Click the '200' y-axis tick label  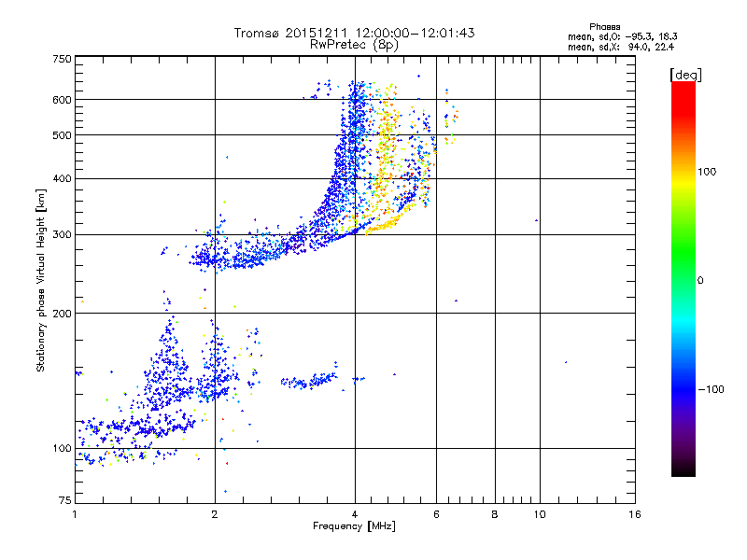tap(62, 314)
